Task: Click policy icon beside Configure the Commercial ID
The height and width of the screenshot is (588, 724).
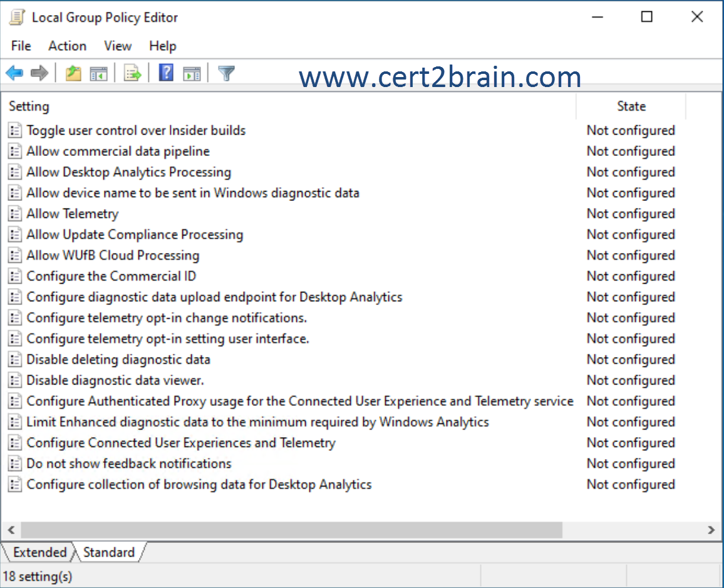Action: tap(15, 276)
